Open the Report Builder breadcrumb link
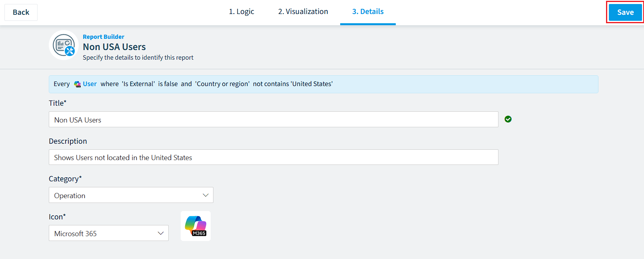The height and width of the screenshot is (259, 644). click(x=104, y=37)
